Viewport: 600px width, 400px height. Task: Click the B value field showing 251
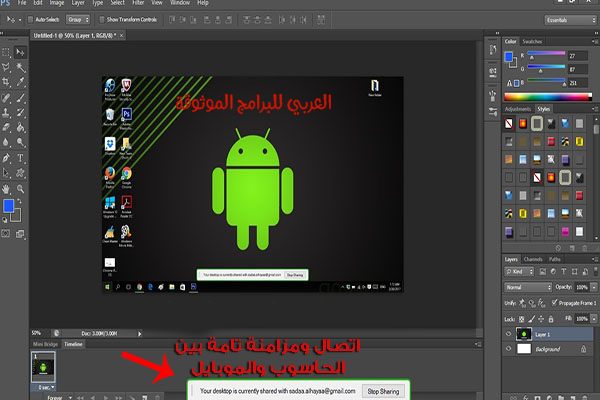[x=578, y=83]
